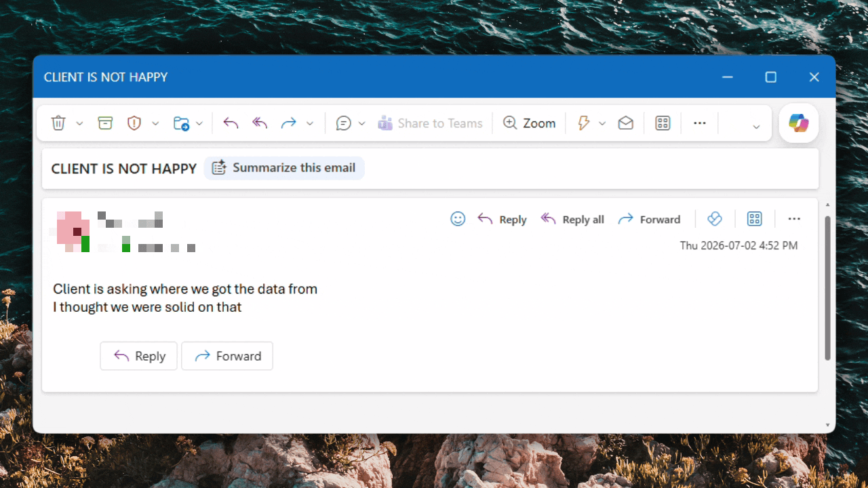Mark message read/unread with envelope icon
This screenshot has height=488, width=868.
click(625, 123)
